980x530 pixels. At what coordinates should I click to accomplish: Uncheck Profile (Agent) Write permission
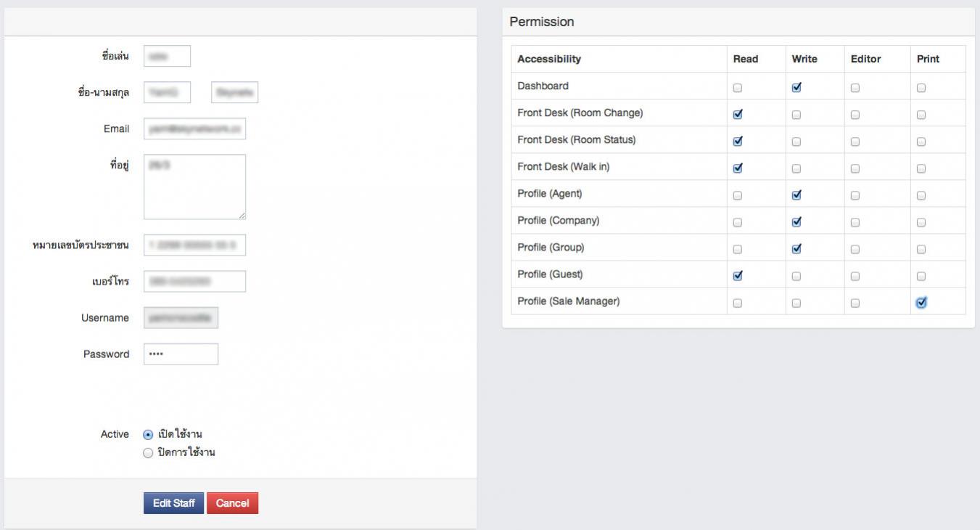coord(796,195)
